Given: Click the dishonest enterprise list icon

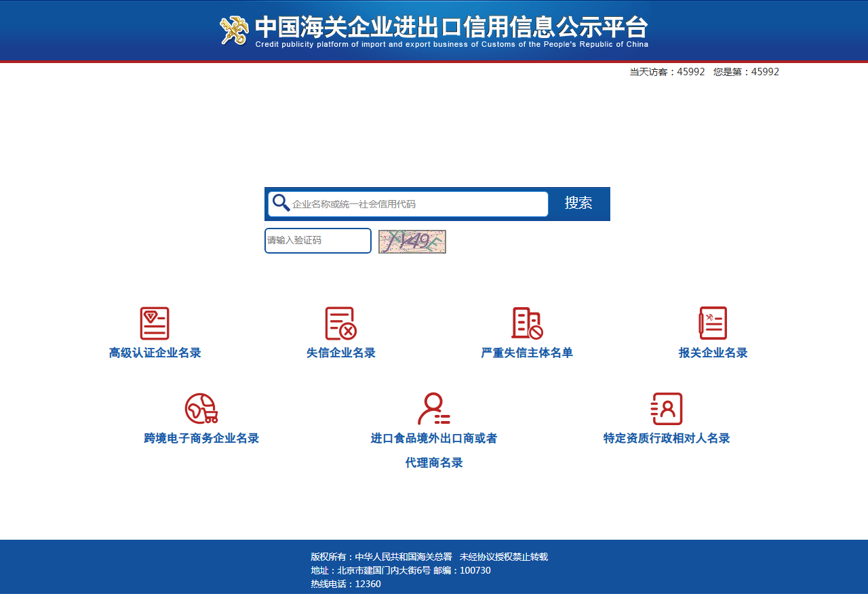Looking at the screenshot, I should tap(340, 323).
